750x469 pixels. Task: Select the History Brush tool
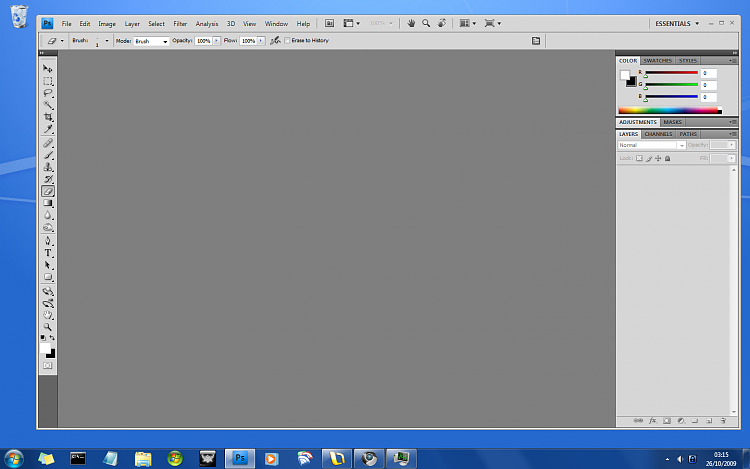tap(47, 179)
